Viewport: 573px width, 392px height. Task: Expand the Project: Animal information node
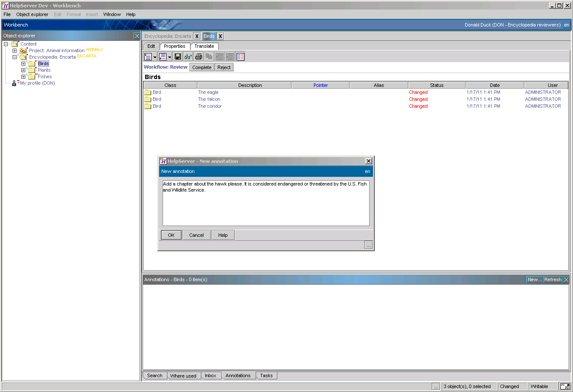tap(14, 50)
